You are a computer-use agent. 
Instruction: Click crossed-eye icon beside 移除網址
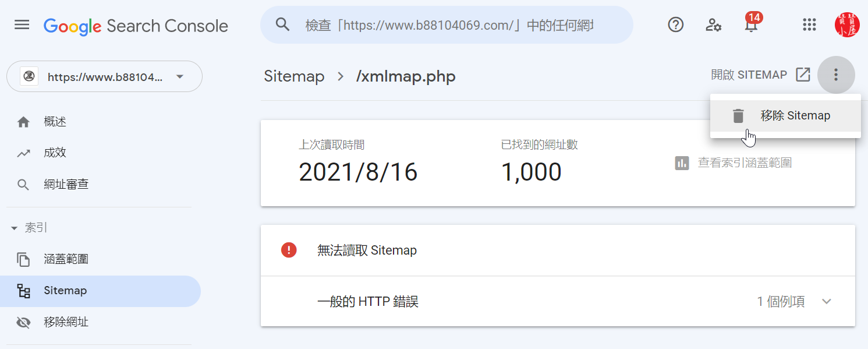(23, 322)
